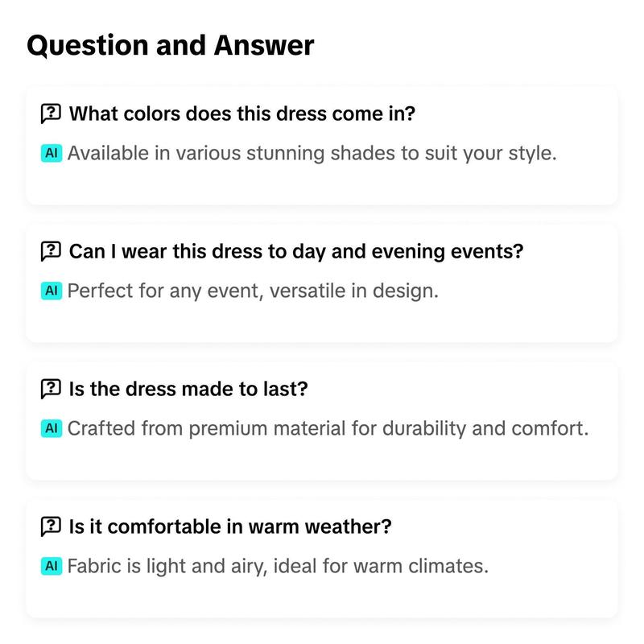This screenshot has width=644, height=644.
Task: Select 'Is the dress made to last?' question
Action: 188,389
